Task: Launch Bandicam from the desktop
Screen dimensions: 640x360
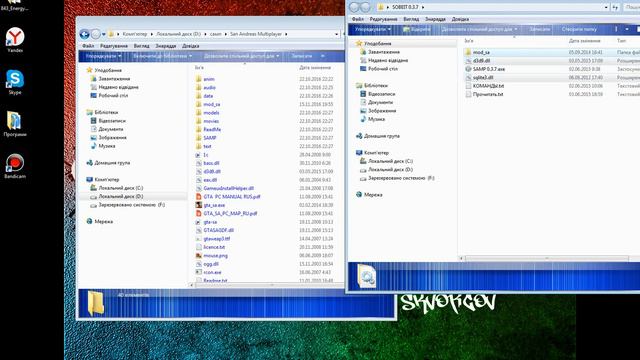Action: [x=15, y=163]
